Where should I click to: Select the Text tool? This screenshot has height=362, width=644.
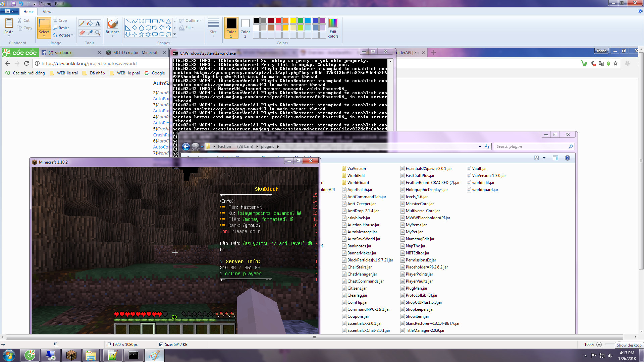tap(98, 23)
